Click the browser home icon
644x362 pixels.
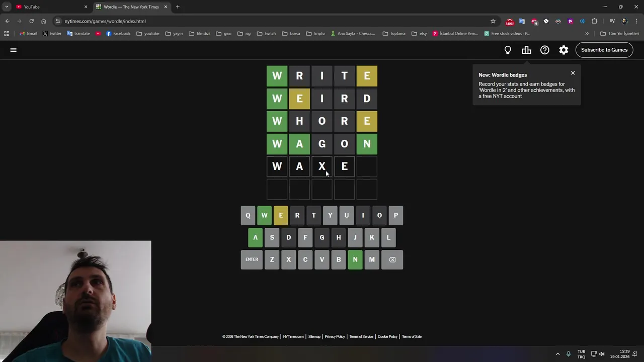43,21
